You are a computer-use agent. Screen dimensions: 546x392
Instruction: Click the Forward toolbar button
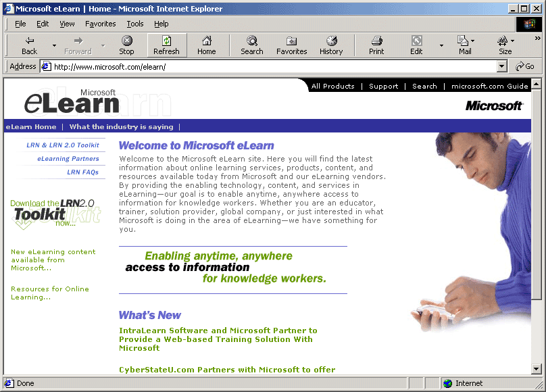click(x=78, y=45)
